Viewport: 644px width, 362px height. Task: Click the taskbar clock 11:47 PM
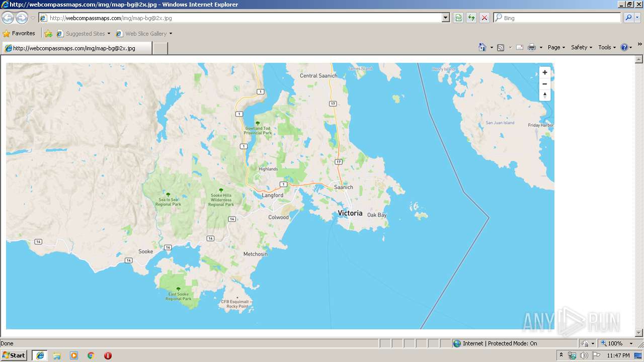[618, 355]
